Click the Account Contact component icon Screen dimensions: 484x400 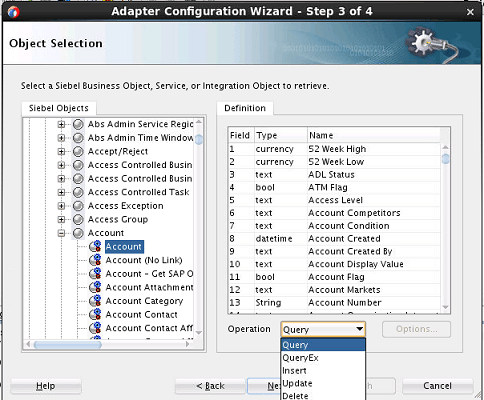click(x=95, y=315)
